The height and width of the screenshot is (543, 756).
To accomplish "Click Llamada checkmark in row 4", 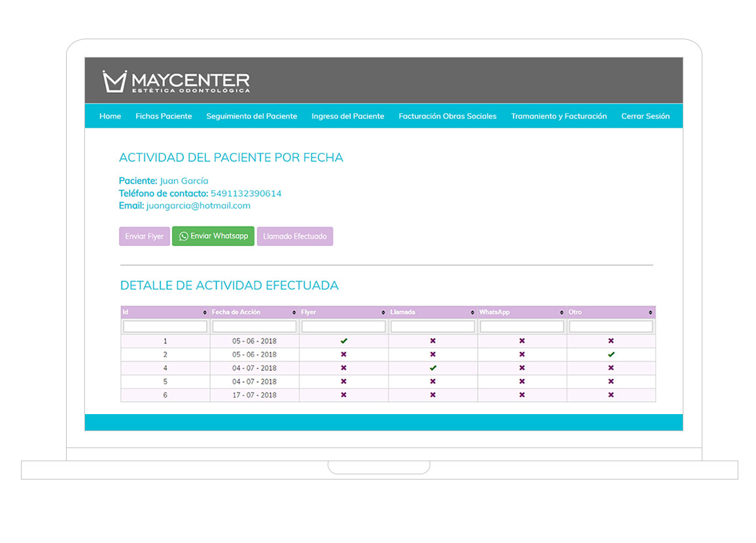I will pyautogui.click(x=433, y=368).
